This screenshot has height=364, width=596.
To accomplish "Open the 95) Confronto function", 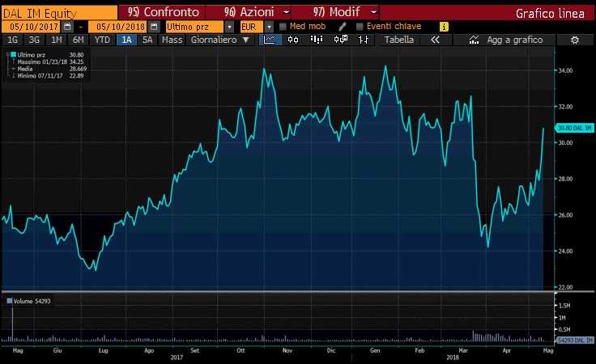I will 163,12.
